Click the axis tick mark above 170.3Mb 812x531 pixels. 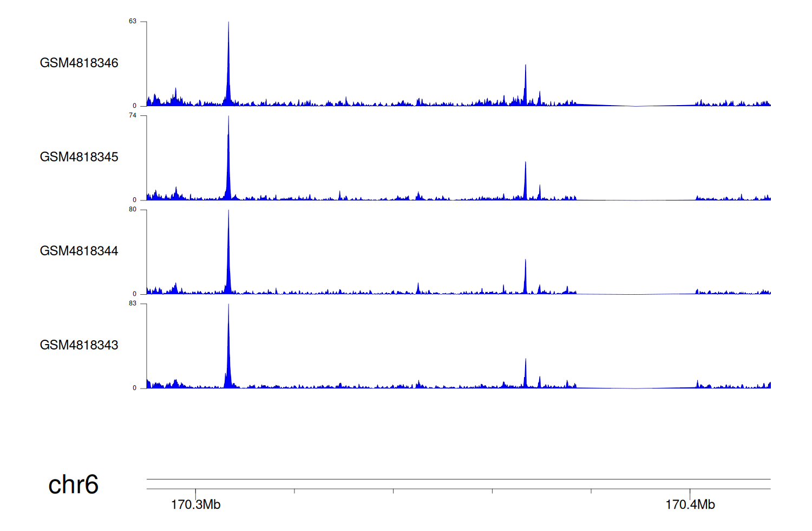[x=195, y=492]
